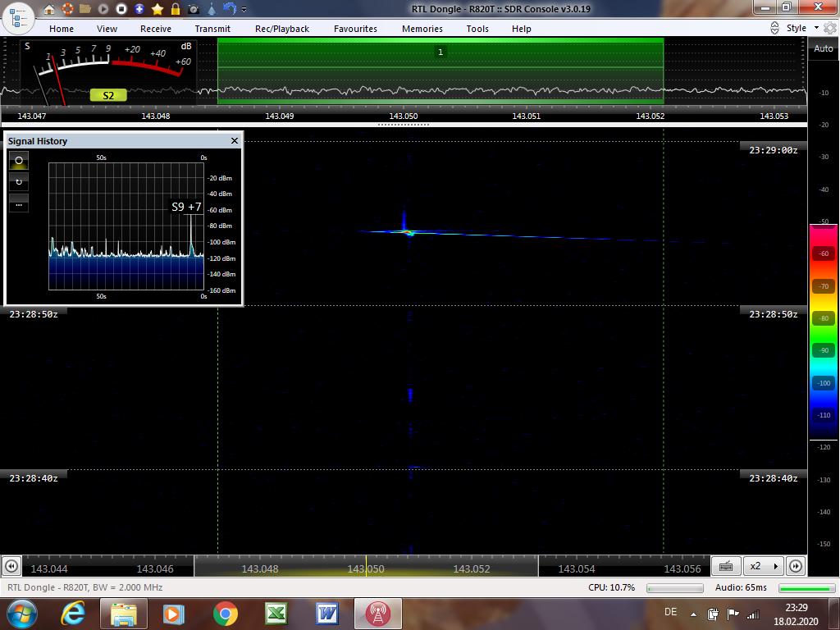Click the green receiver 1 filter passband
This screenshot has height=630, width=840.
click(x=441, y=71)
